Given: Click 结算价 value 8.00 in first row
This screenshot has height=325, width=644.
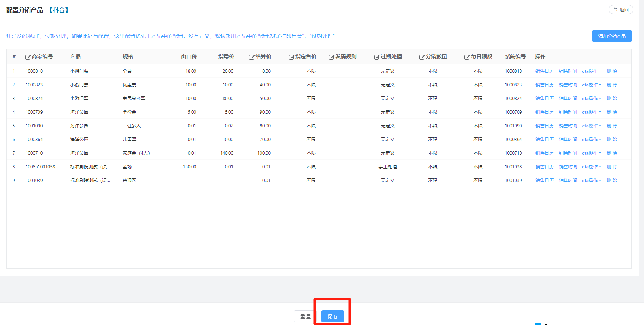Looking at the screenshot, I should pyautogui.click(x=266, y=71).
